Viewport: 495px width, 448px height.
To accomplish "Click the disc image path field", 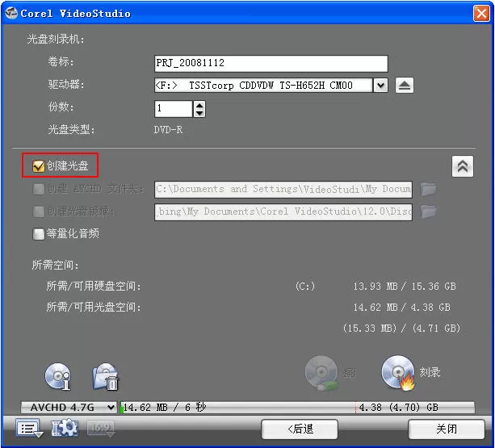I will tap(283, 211).
